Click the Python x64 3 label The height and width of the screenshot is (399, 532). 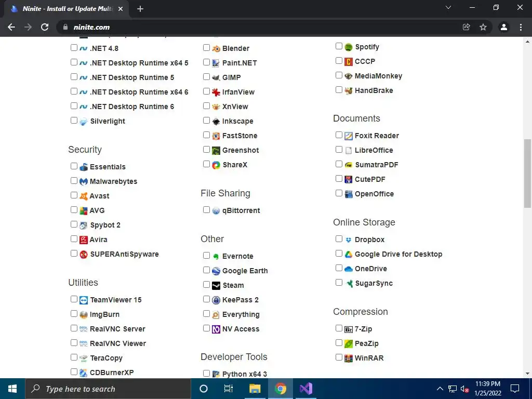[245, 374]
